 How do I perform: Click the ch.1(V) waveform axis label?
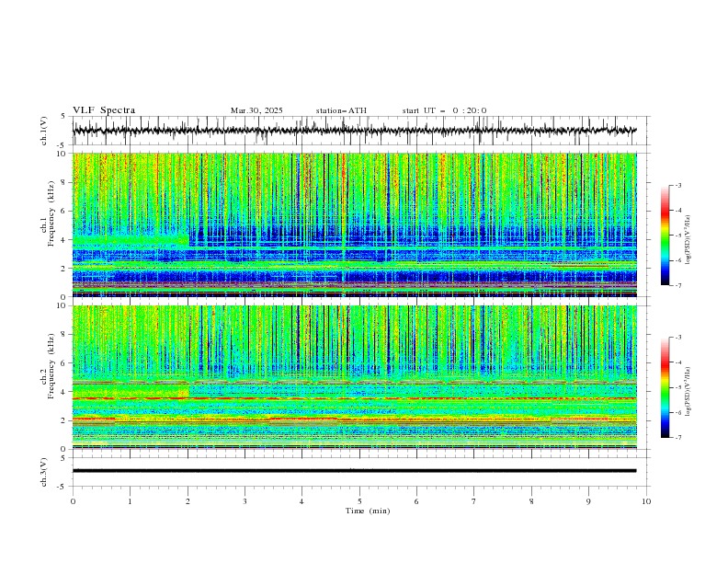tap(44, 131)
